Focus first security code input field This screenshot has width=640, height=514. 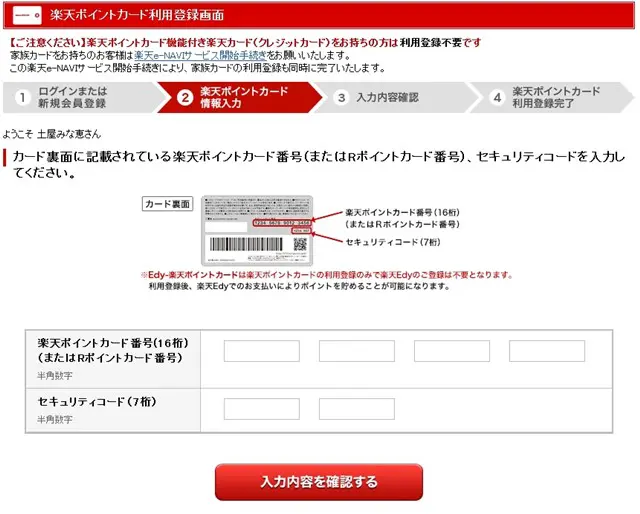(x=262, y=409)
